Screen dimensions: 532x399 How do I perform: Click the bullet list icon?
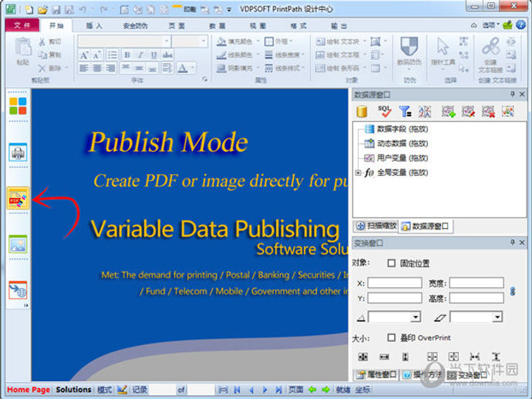112,55
